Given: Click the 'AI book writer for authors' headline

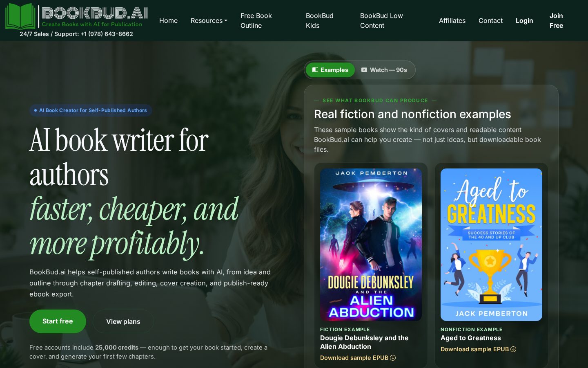Looking at the screenshot, I should (x=119, y=157).
